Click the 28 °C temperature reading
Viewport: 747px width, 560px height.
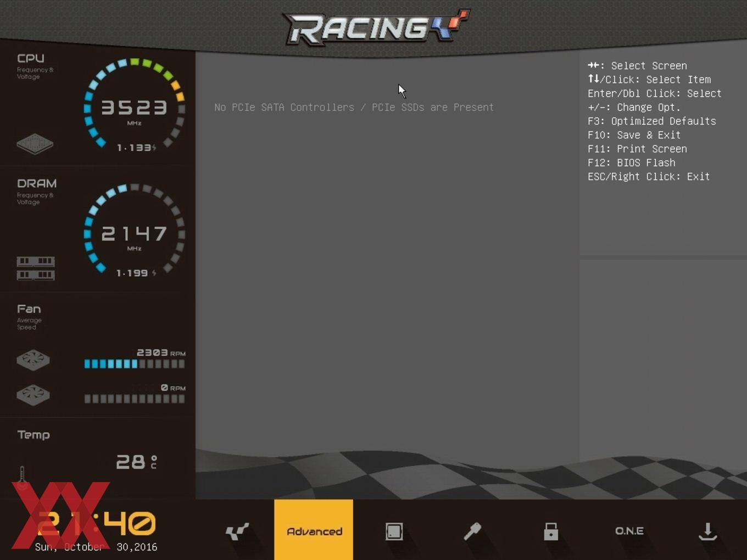(x=137, y=462)
